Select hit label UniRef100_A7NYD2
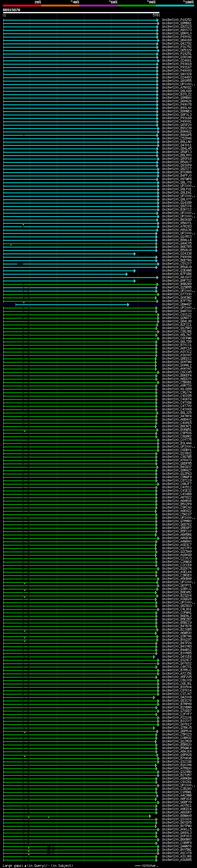 click(177, 88)
